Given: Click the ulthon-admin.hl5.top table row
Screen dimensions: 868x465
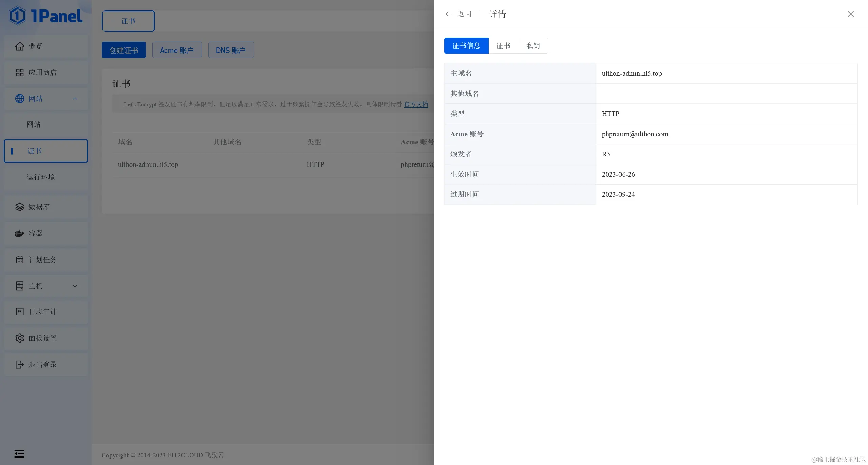Looking at the screenshot, I should point(148,164).
